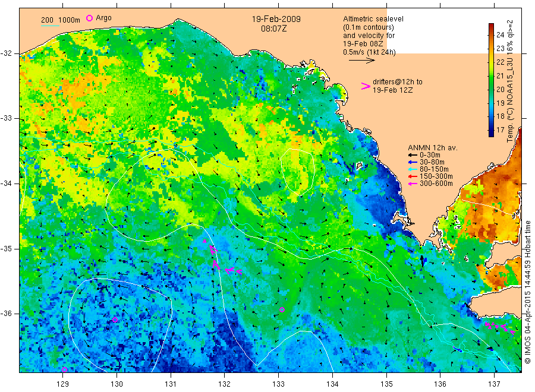Click the Temp NOAA15_L3U colorbar title
Screen dimensions: 535x392
click(510, 81)
